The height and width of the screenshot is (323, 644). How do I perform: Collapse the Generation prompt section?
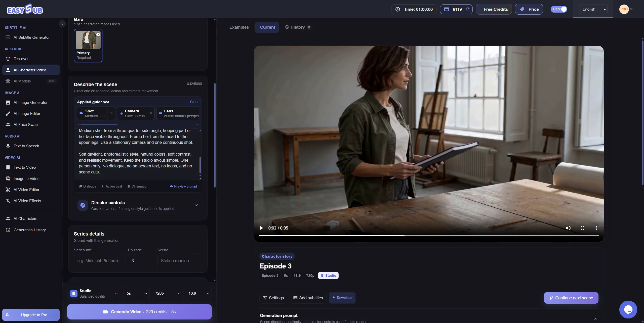point(595,319)
